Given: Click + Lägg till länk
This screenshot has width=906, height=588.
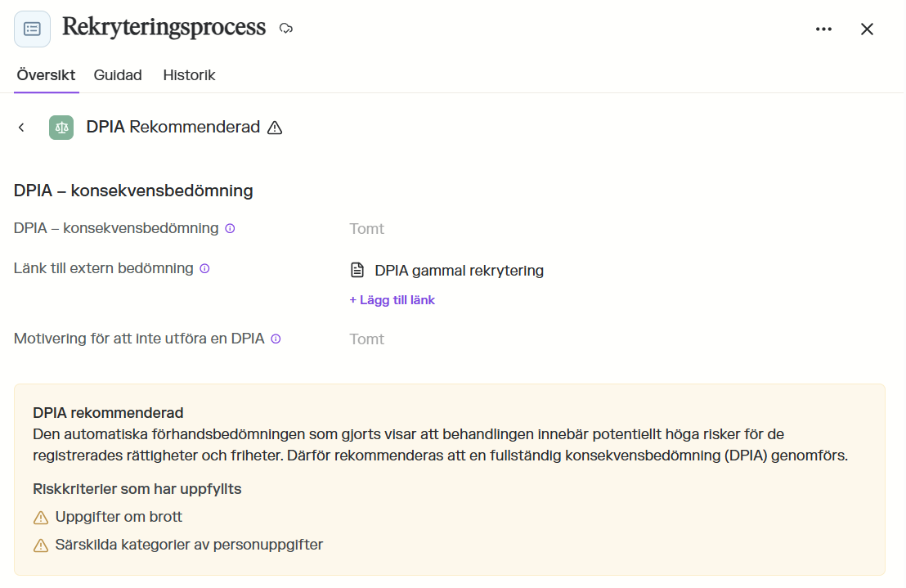Looking at the screenshot, I should 392,300.
